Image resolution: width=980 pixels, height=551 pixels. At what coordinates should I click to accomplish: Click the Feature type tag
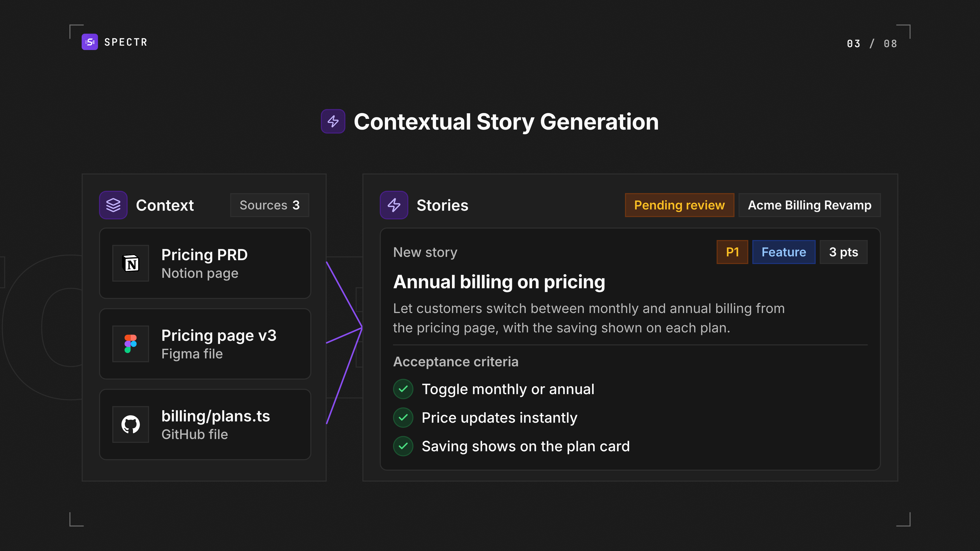coord(784,252)
